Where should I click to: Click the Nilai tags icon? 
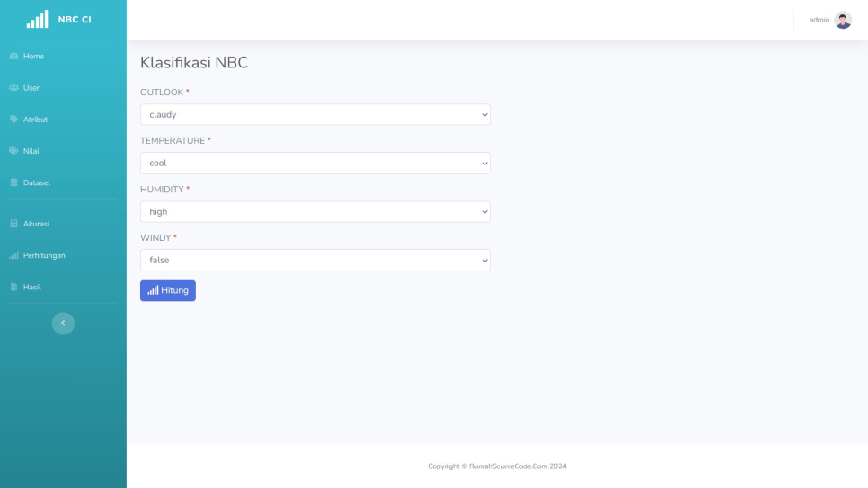(x=13, y=151)
